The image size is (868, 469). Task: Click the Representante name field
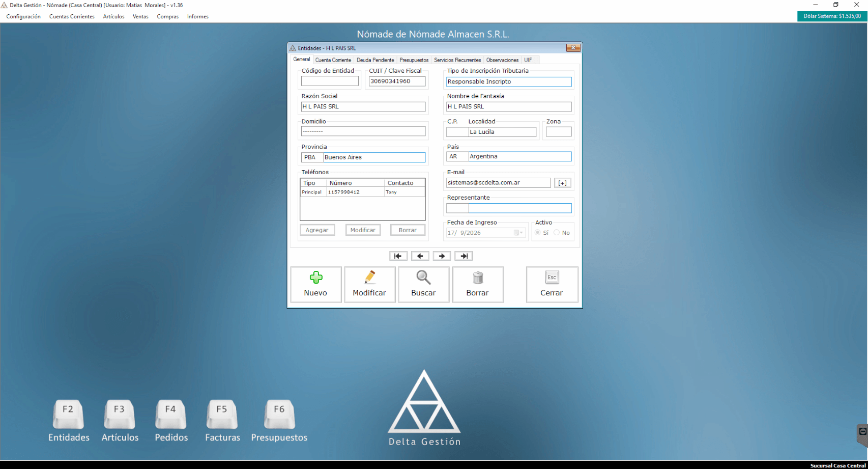pos(520,208)
